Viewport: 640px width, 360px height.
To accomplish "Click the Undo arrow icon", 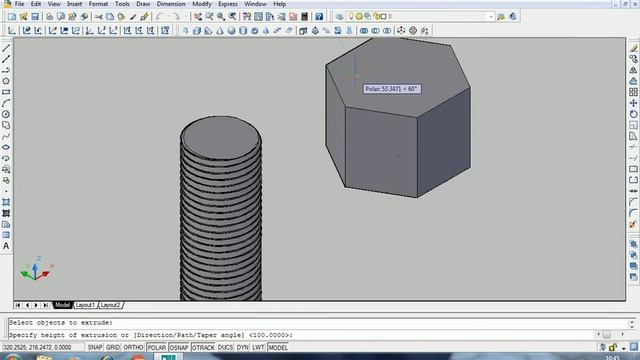I will [159, 17].
